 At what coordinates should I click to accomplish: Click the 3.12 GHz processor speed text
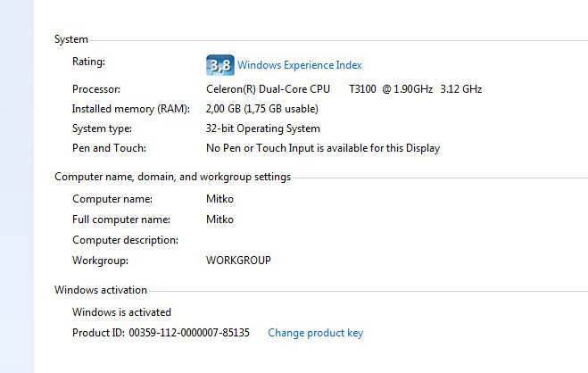(x=460, y=89)
